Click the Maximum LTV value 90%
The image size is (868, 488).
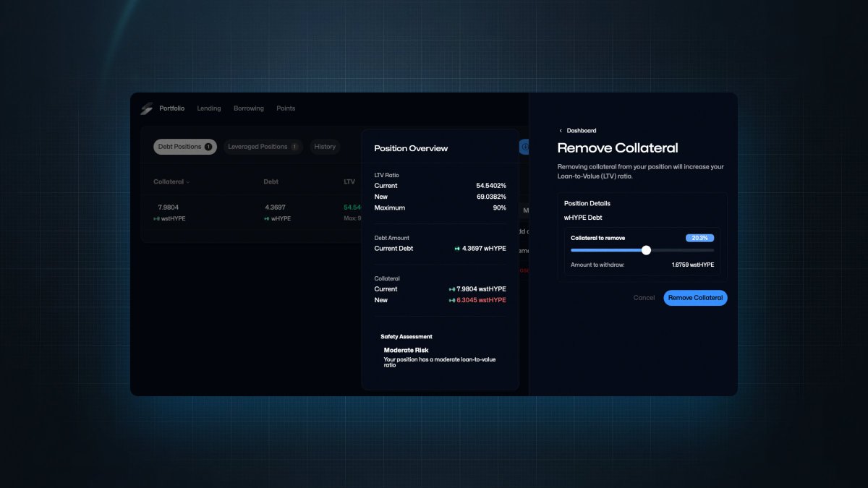pyautogui.click(x=500, y=207)
